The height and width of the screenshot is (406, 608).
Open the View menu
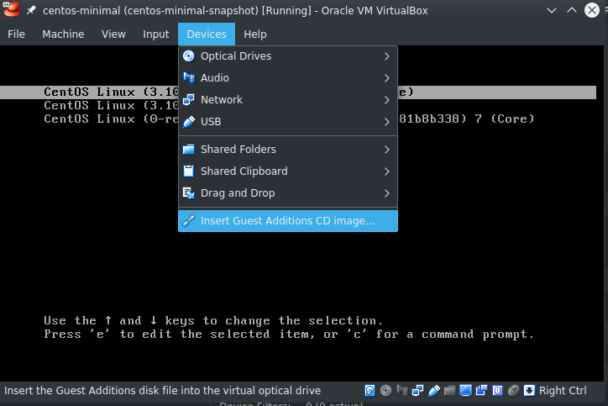[114, 34]
